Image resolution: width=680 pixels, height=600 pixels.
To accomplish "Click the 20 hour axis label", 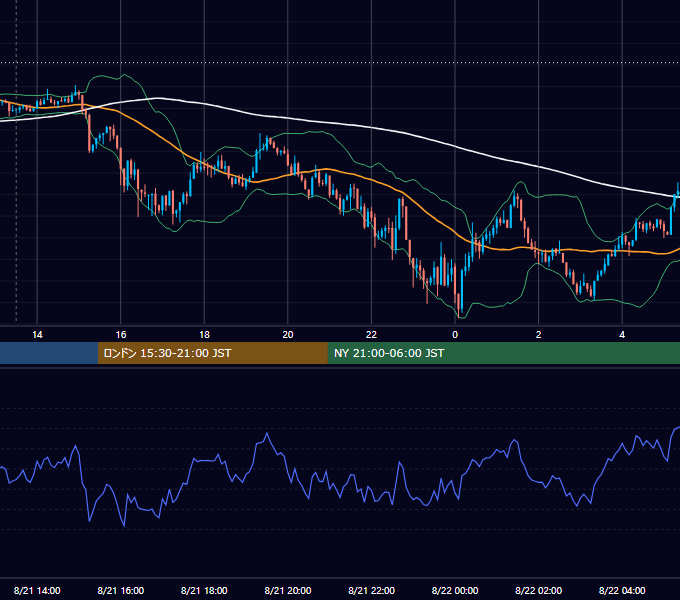I will click(x=288, y=335).
